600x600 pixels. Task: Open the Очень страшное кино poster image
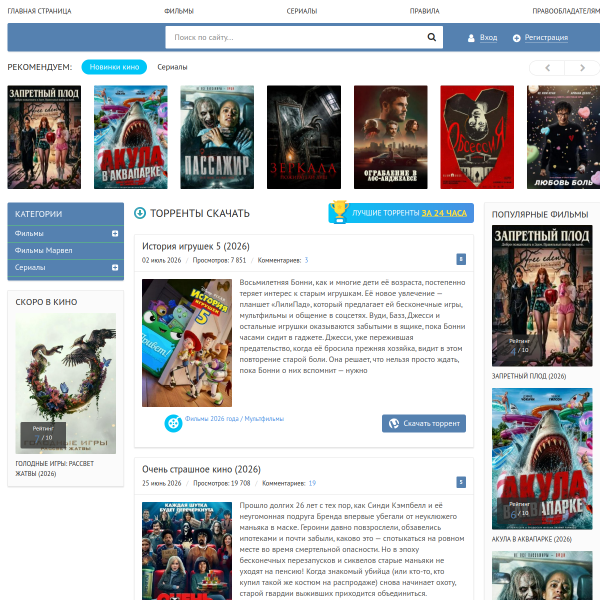coord(187,551)
